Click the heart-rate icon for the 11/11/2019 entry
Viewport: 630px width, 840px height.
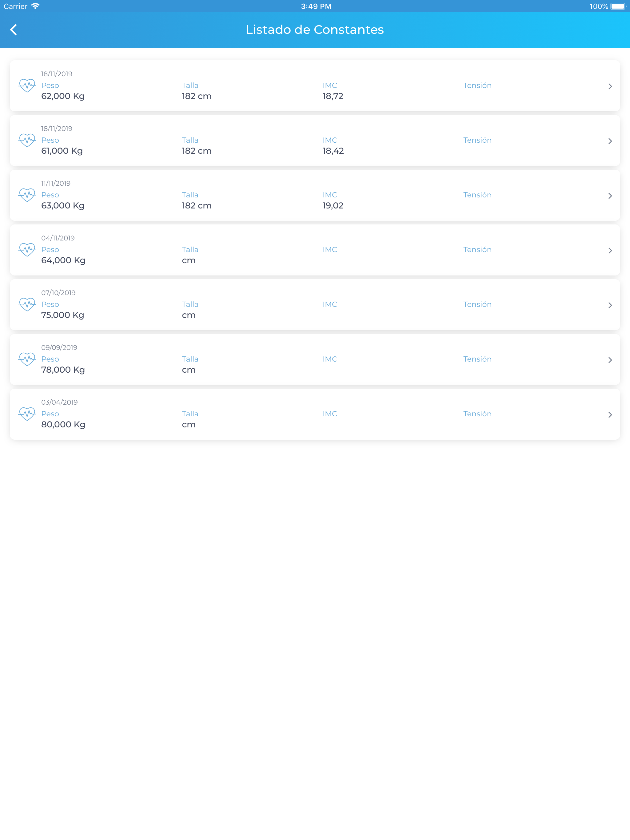pos(26,196)
